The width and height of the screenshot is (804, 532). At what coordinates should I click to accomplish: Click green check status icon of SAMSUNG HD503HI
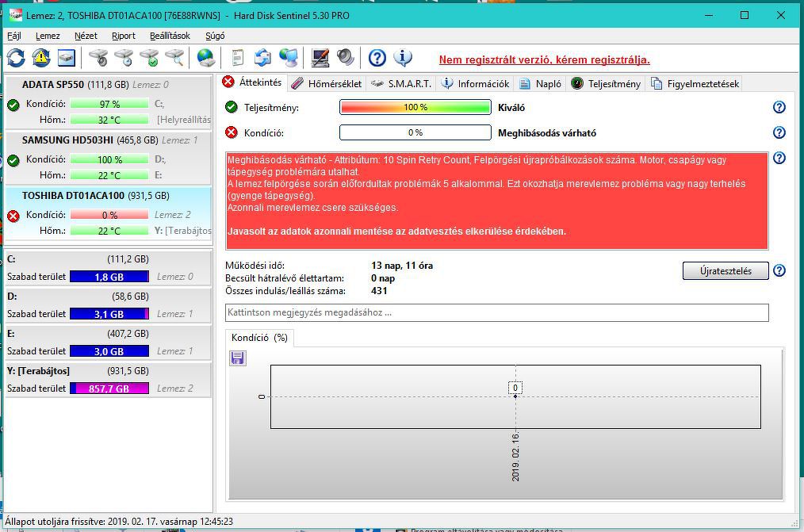(13, 160)
